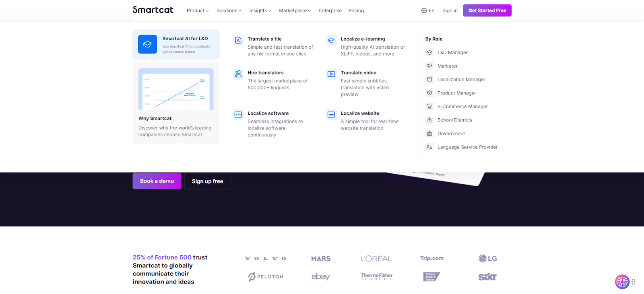Click the Sign in link
Screen dimensions: 644x294
pos(450,10)
